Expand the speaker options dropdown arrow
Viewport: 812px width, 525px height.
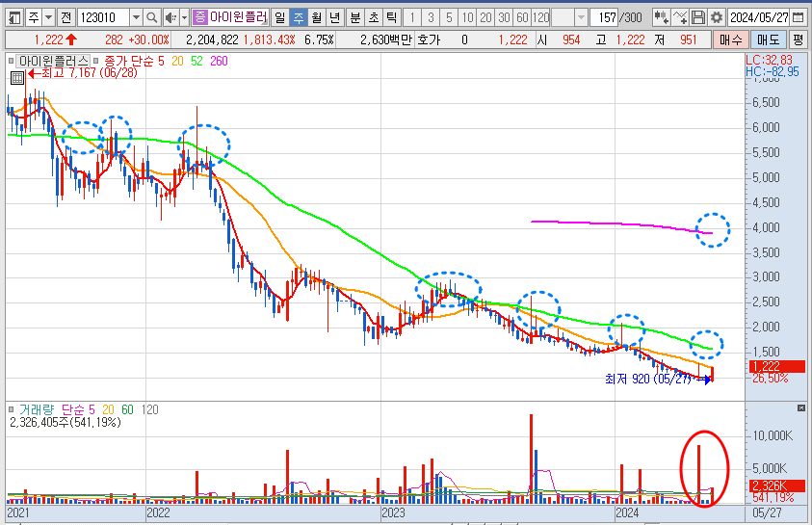click(x=184, y=18)
